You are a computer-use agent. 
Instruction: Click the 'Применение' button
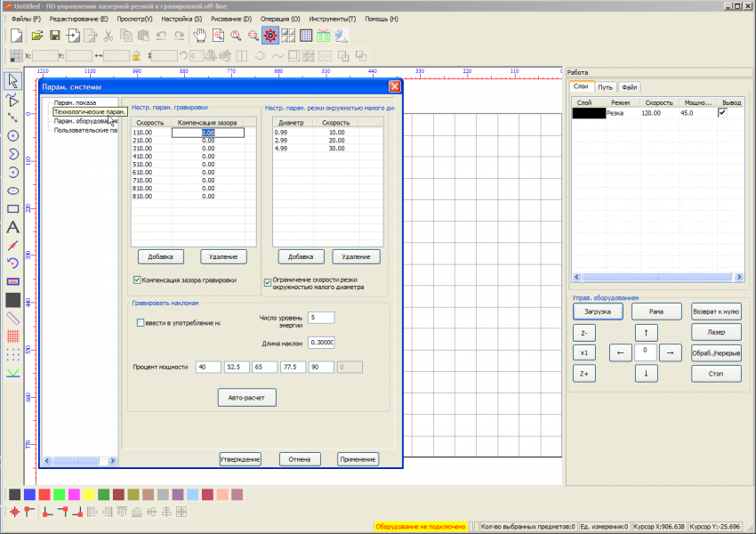(x=358, y=459)
